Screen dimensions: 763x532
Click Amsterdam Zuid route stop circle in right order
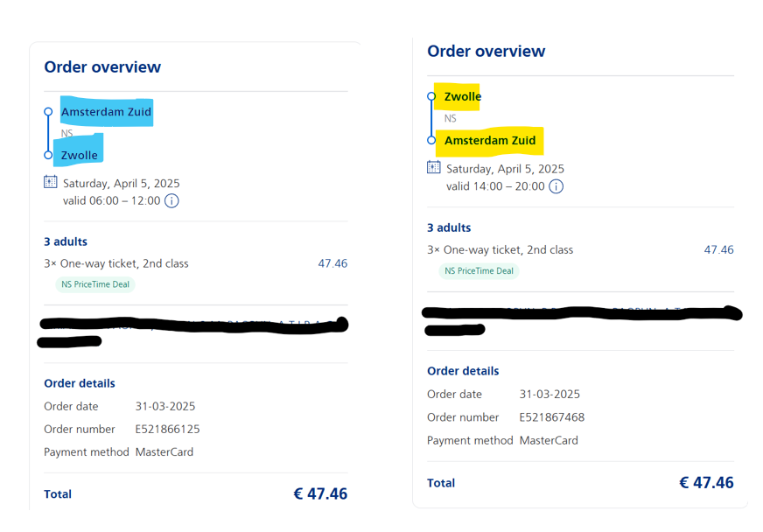(431, 140)
